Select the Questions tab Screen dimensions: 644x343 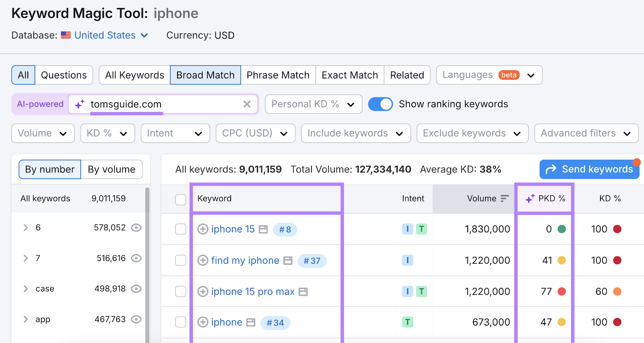(x=64, y=75)
